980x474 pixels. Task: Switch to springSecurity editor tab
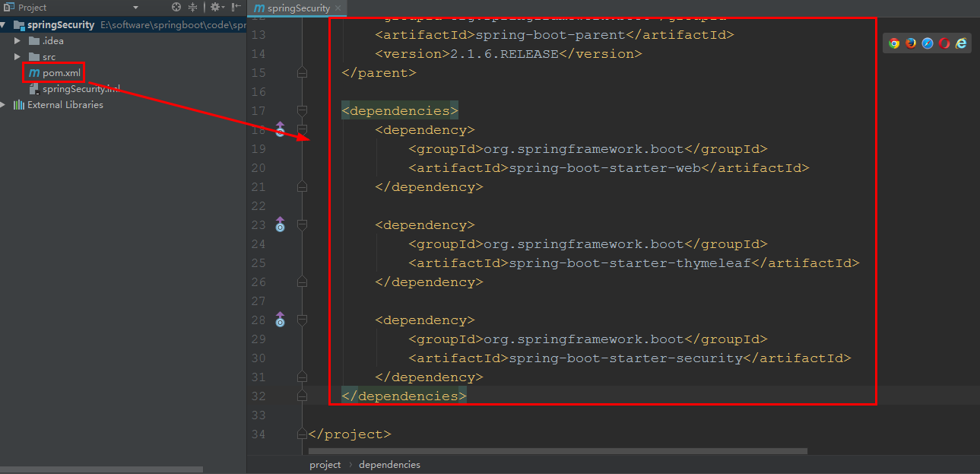click(298, 8)
